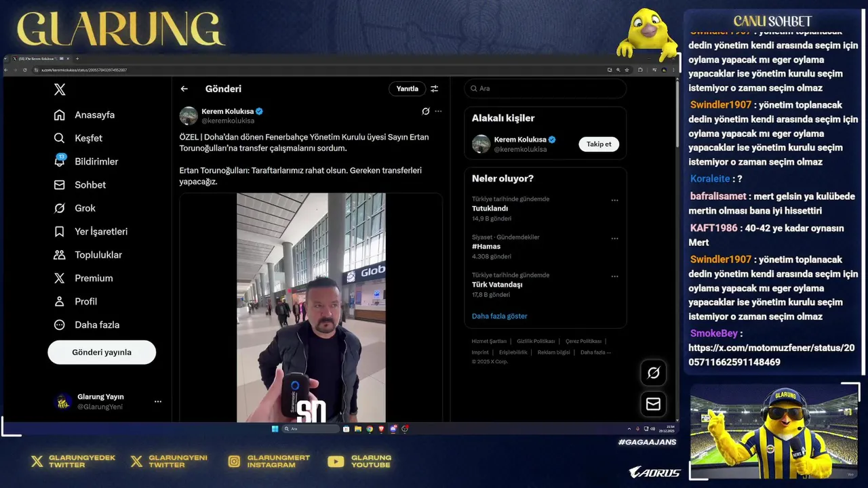Open Glarung Yayın account switcher menu

click(x=158, y=401)
